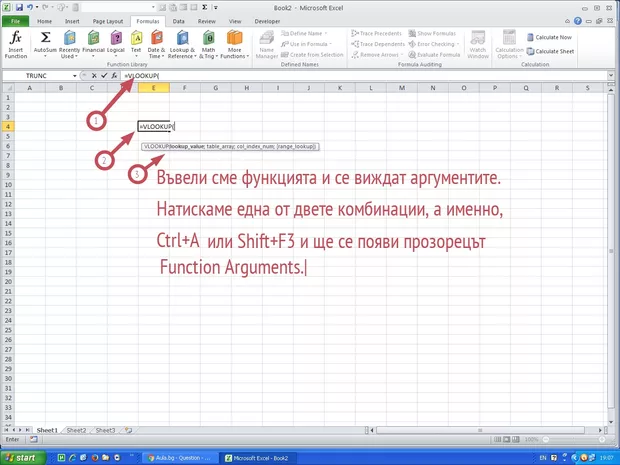Click the Sum icon in Quick Access Toolbar

point(204,8)
